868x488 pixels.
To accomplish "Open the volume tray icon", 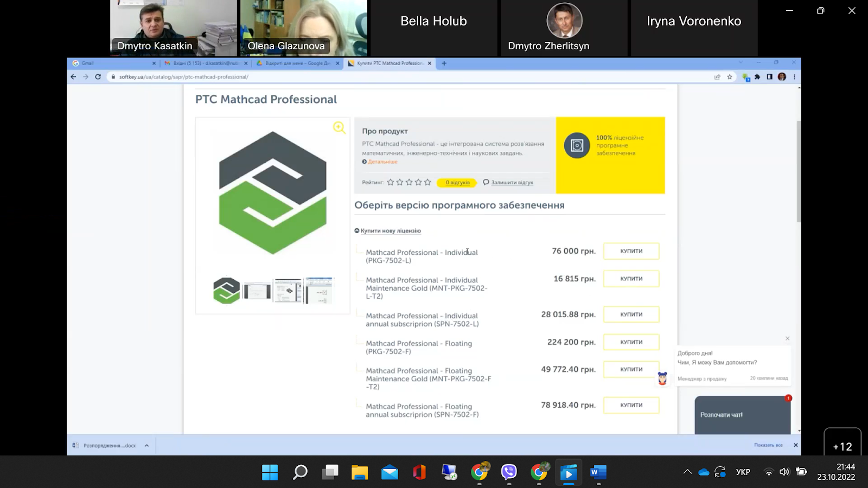I will click(x=784, y=472).
